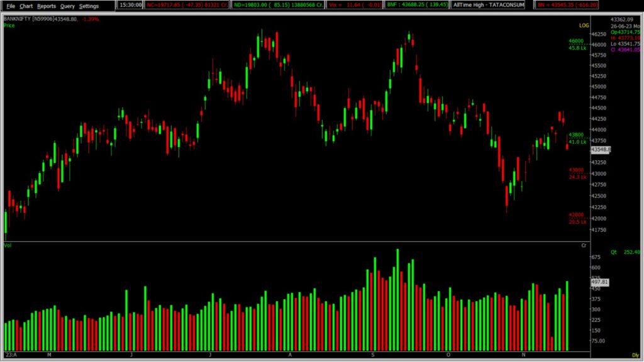Click the Qt 252.40 quantity readout

click(x=625, y=252)
